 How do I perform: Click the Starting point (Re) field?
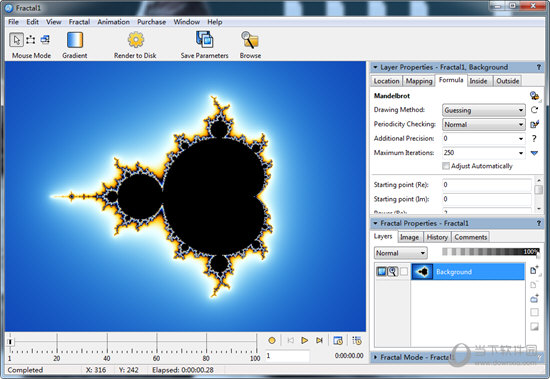pyautogui.click(x=487, y=185)
